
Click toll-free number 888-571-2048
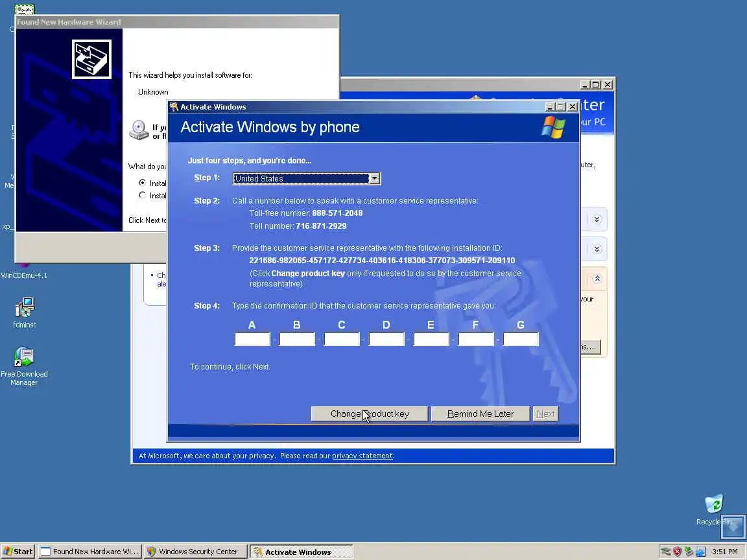coord(337,213)
